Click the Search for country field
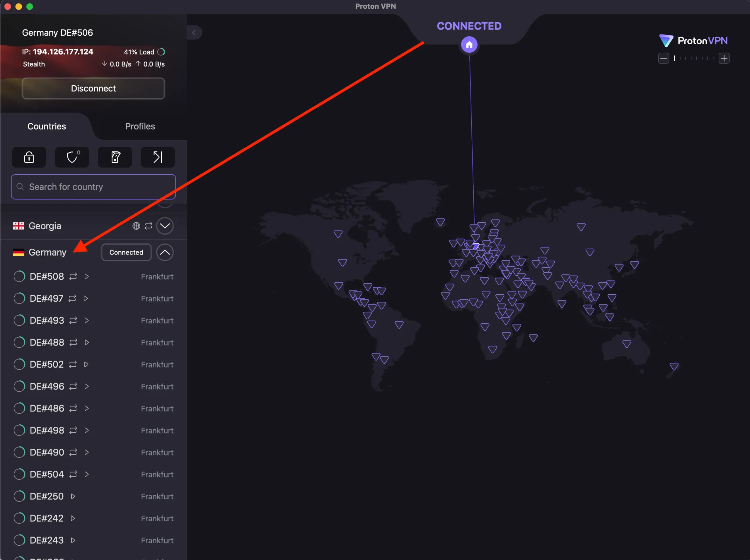Image resolution: width=750 pixels, height=560 pixels. click(93, 187)
